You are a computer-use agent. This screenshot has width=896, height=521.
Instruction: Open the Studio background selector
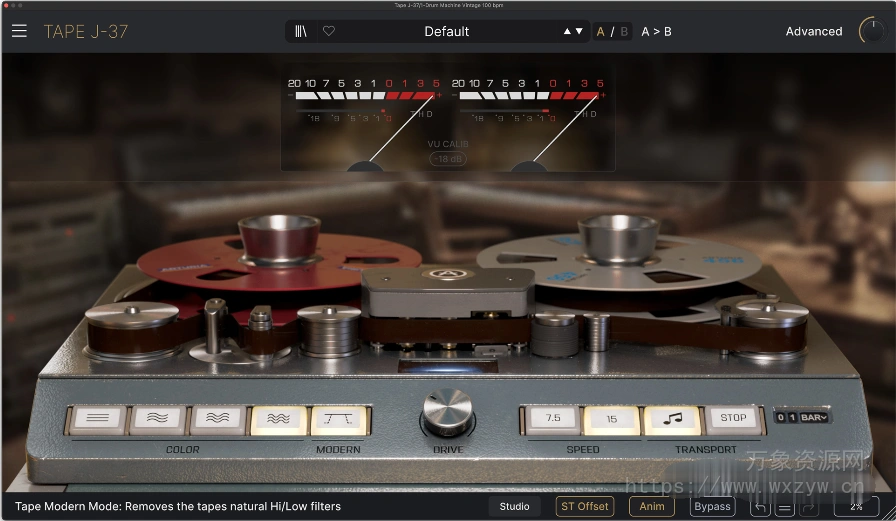click(x=514, y=506)
